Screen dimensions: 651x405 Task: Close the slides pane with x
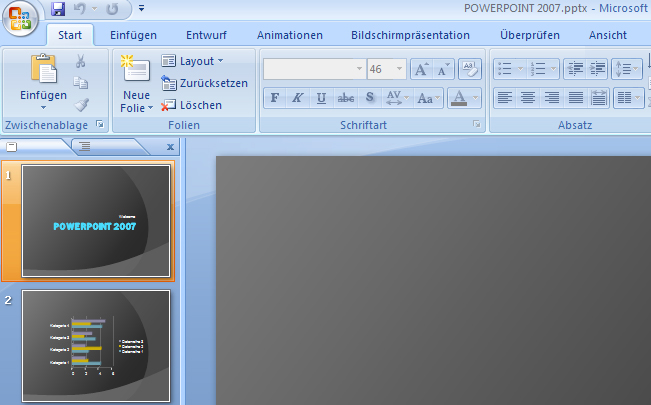pos(170,147)
